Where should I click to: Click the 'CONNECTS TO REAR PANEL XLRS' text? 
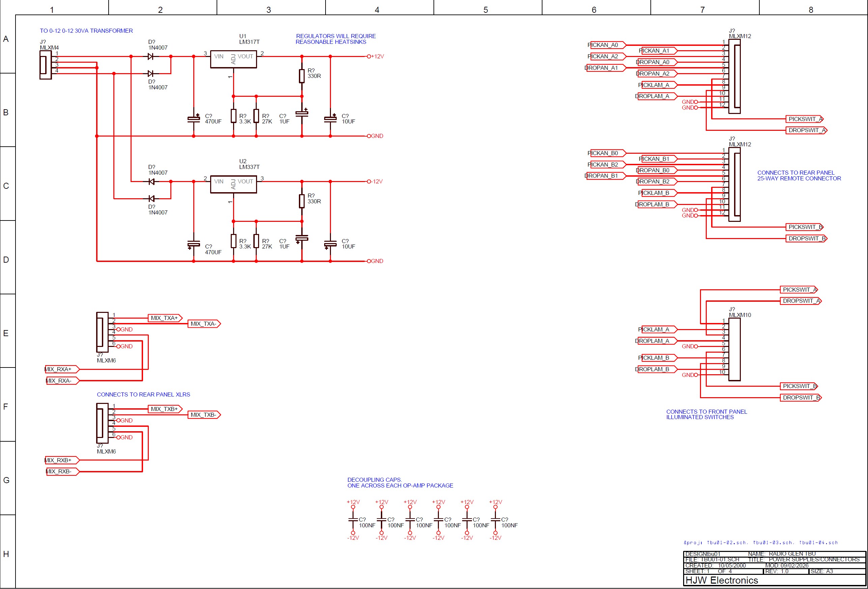tap(143, 394)
